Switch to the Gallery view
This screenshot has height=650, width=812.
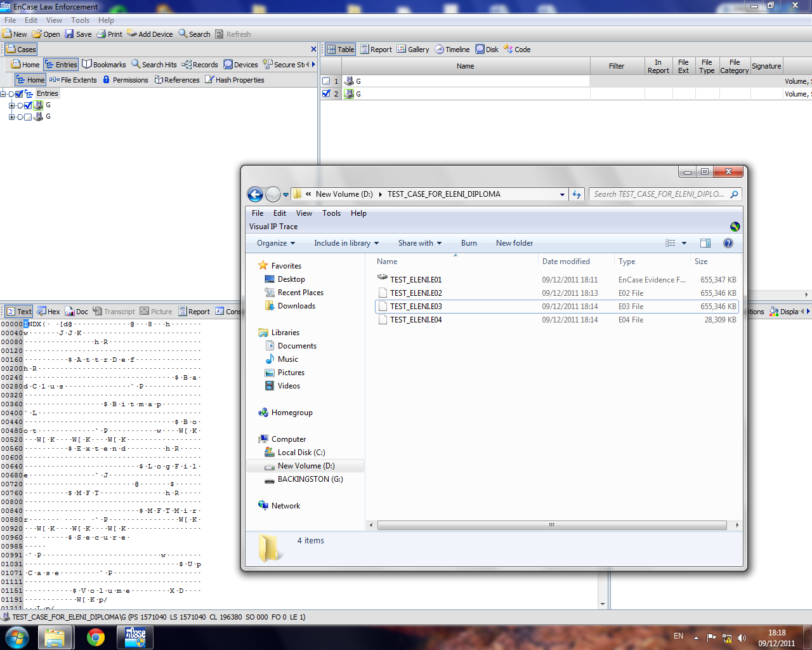(x=413, y=50)
